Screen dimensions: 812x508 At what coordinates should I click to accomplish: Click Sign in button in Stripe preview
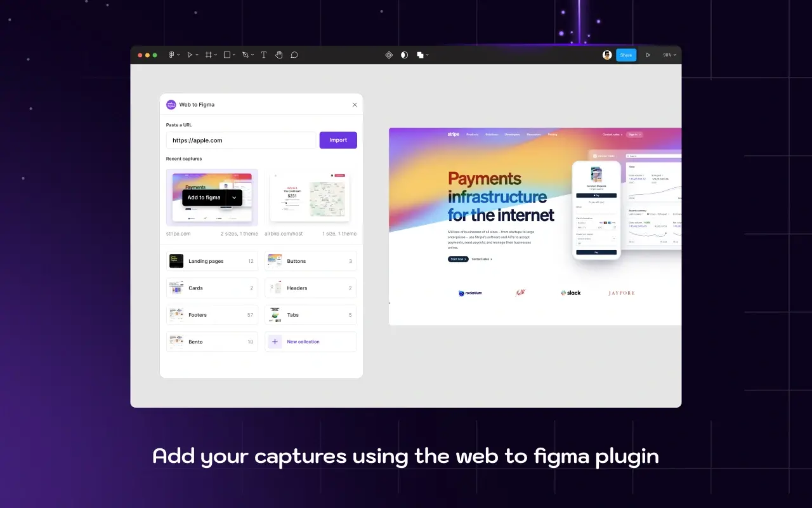[634, 135]
